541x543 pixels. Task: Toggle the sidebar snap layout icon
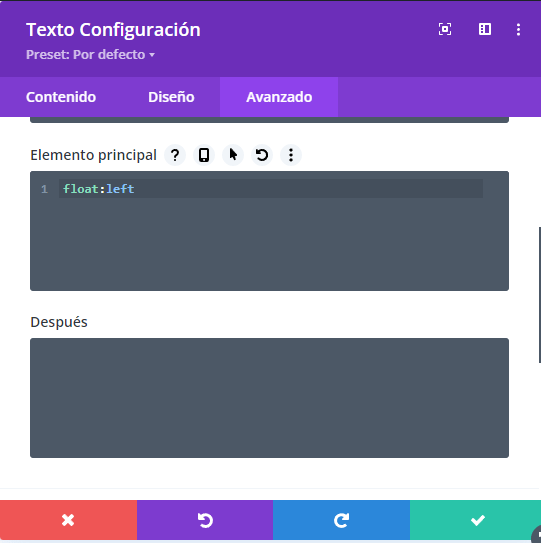[485, 29]
